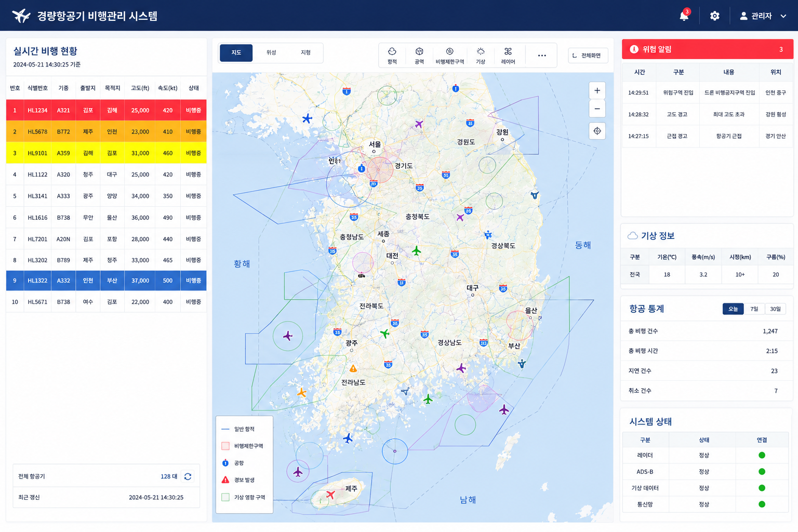Click the 지연 건수 statistics row
The image size is (798, 532).
[708, 371]
